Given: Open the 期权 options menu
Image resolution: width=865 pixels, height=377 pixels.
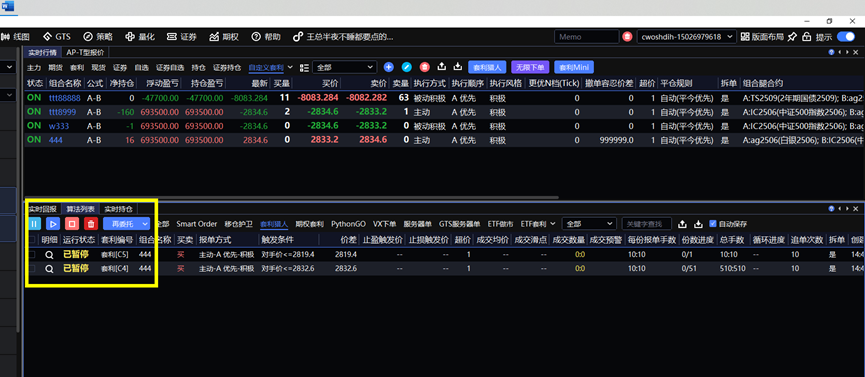Looking at the screenshot, I should pyautogui.click(x=223, y=37).
